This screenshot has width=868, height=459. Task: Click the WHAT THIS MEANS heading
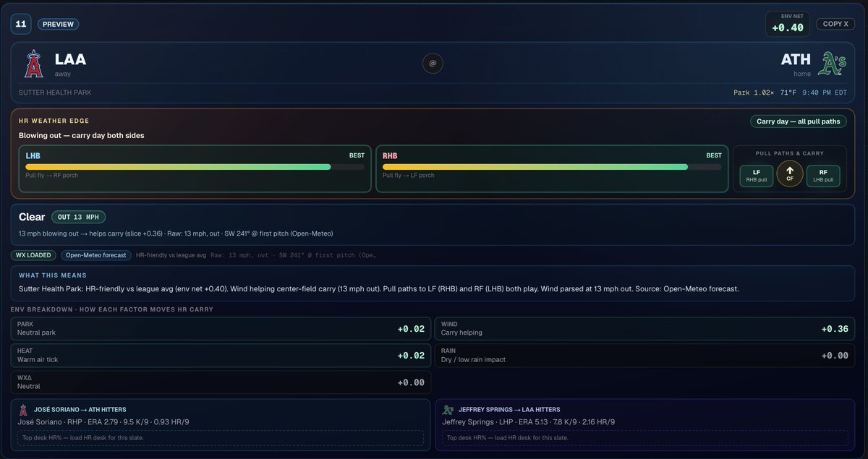(53, 275)
